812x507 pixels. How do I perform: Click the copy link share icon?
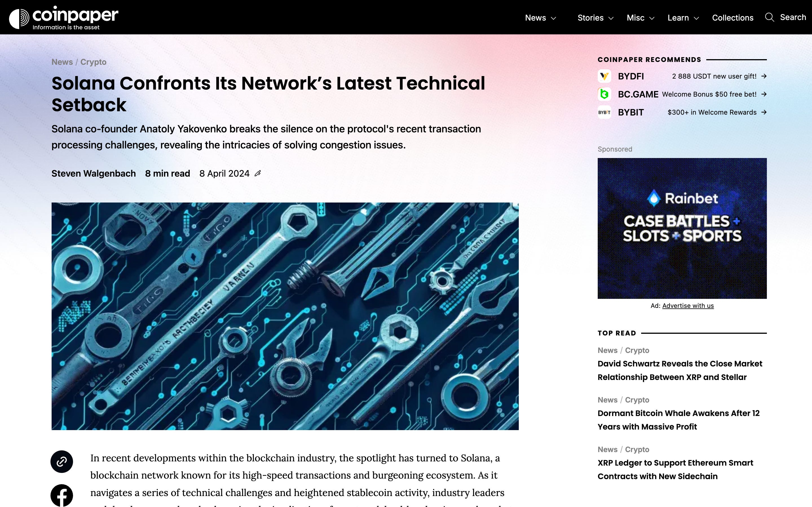pyautogui.click(x=62, y=461)
